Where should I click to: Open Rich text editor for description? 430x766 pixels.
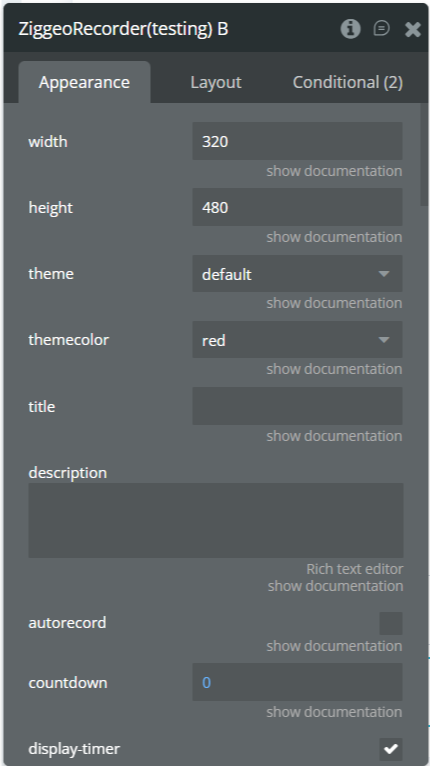click(x=355, y=569)
